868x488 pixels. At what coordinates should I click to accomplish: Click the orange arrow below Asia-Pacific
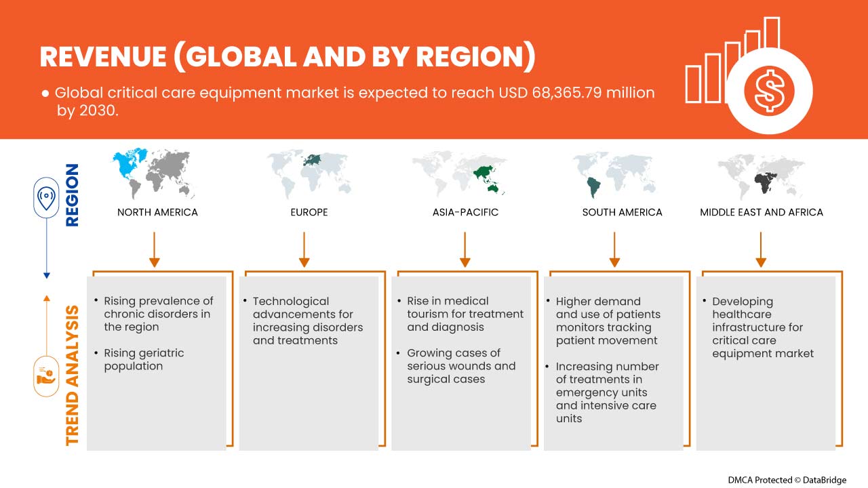click(465, 249)
